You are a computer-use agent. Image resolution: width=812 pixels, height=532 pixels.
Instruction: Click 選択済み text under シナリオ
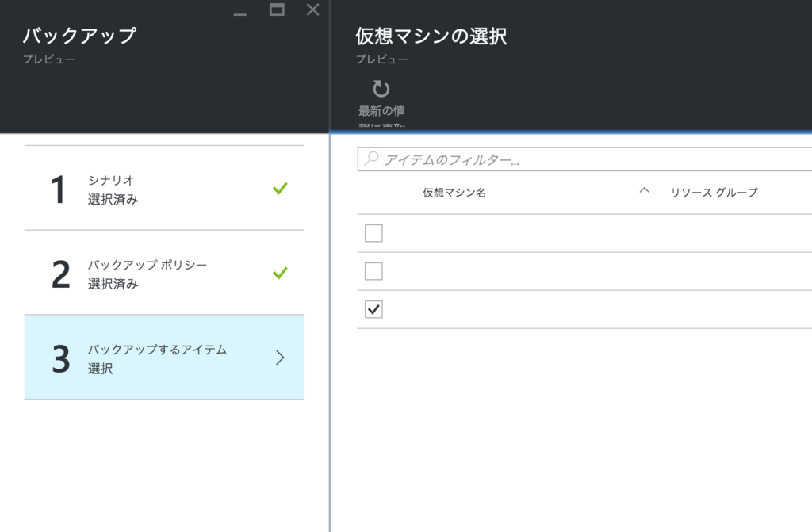113,200
